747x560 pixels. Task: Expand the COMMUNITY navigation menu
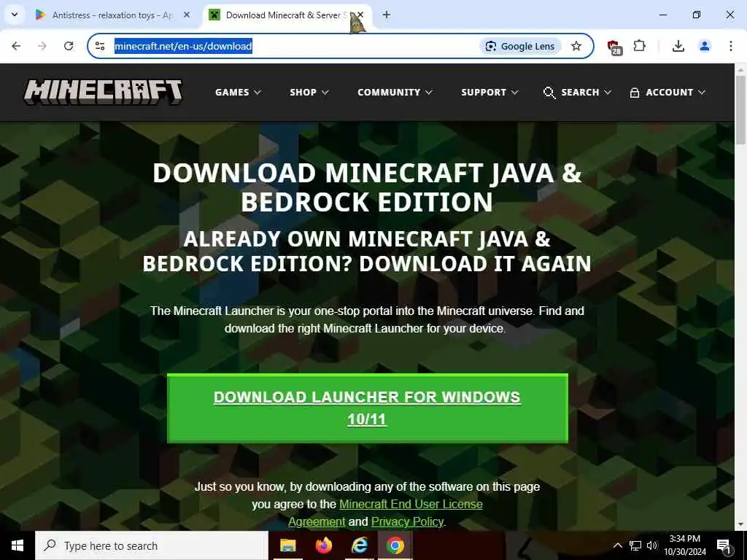[x=395, y=93]
